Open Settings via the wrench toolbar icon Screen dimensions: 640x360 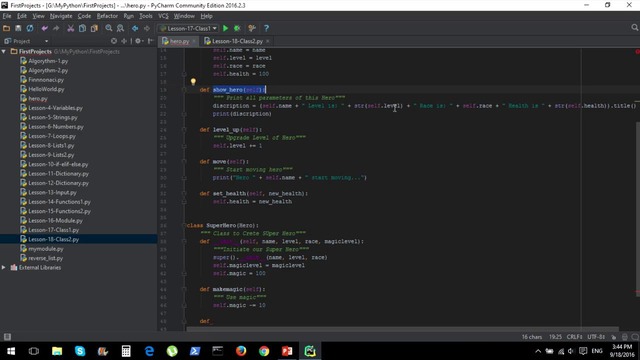[x=252, y=28]
